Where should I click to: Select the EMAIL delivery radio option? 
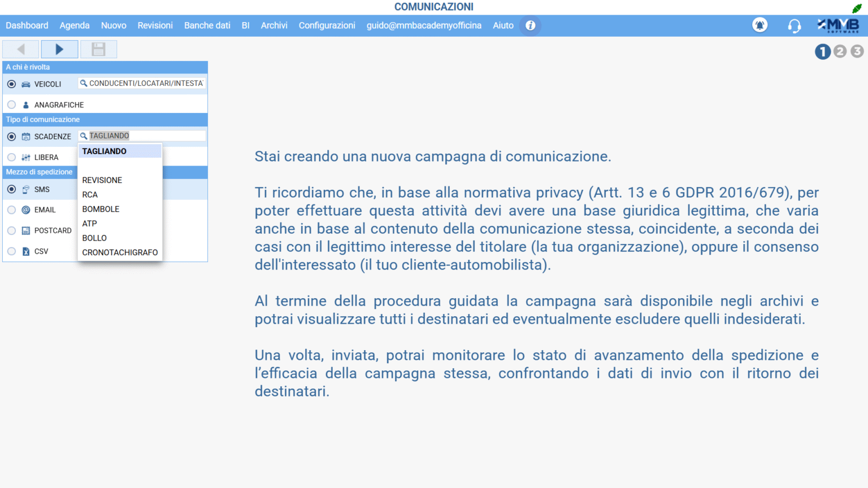(12, 210)
